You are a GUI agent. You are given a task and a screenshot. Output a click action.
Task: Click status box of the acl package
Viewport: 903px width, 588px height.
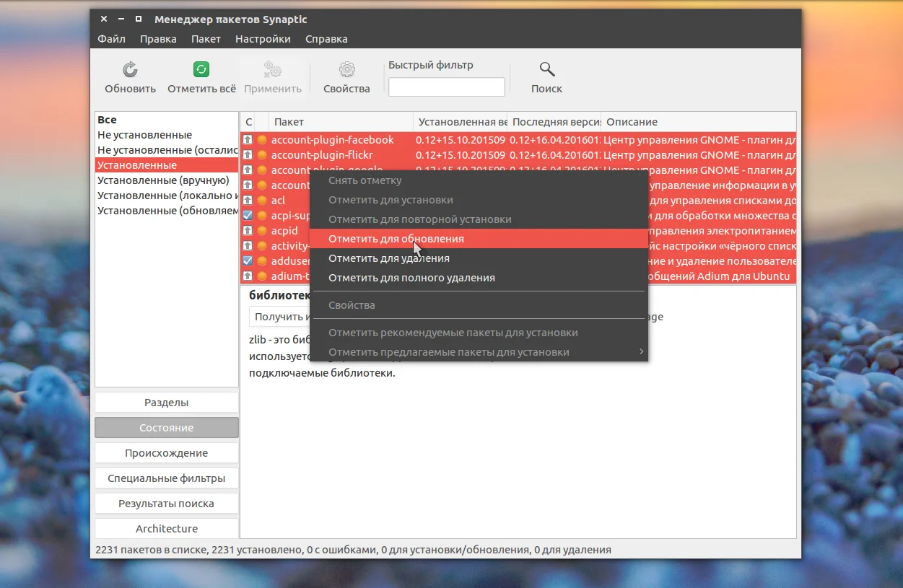pos(248,200)
